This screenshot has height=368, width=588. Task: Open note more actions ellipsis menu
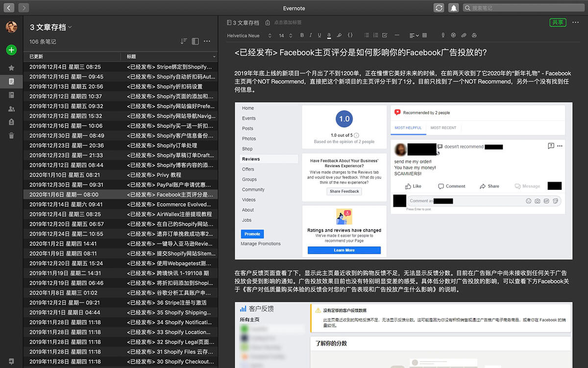(x=575, y=23)
